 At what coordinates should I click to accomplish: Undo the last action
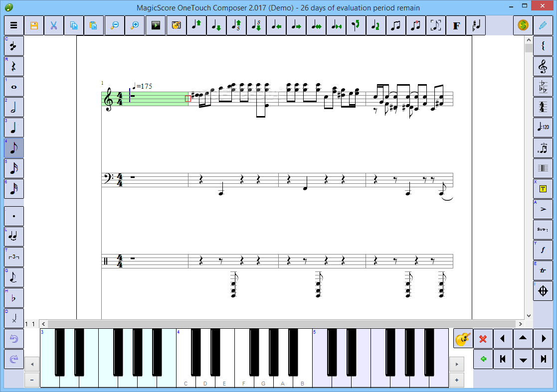coord(14,339)
